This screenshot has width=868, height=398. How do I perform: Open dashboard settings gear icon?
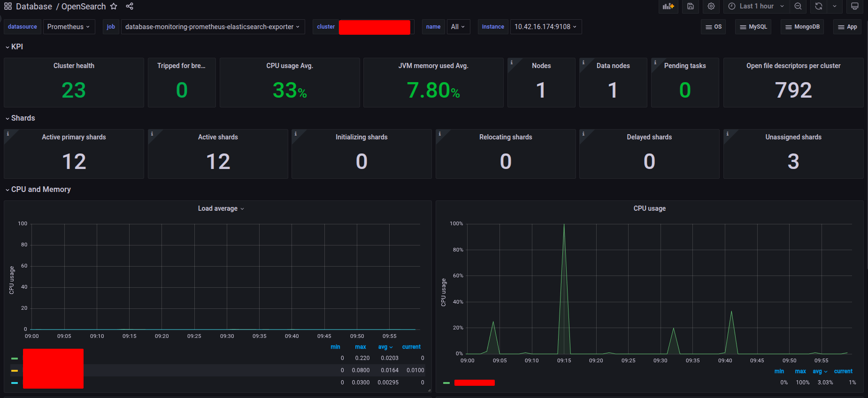pos(711,6)
